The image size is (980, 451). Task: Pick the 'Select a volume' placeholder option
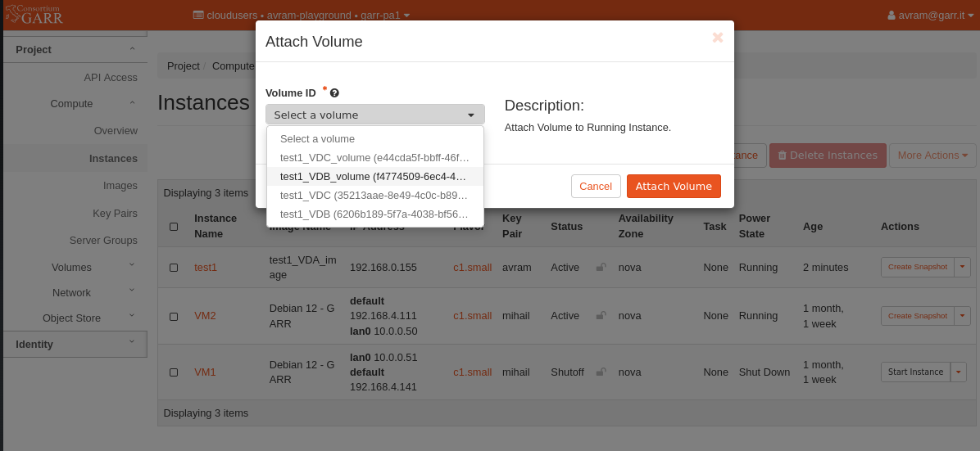(x=375, y=138)
